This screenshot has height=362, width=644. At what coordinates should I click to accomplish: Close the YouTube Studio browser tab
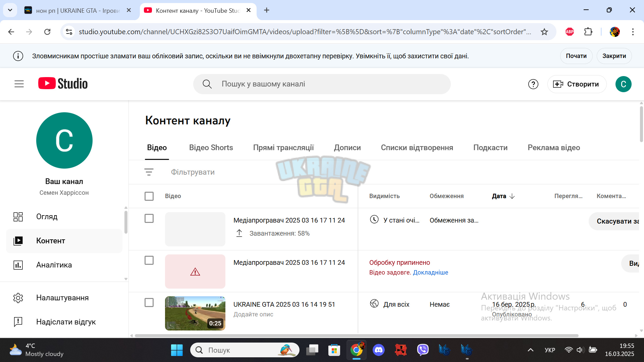pos(249,10)
